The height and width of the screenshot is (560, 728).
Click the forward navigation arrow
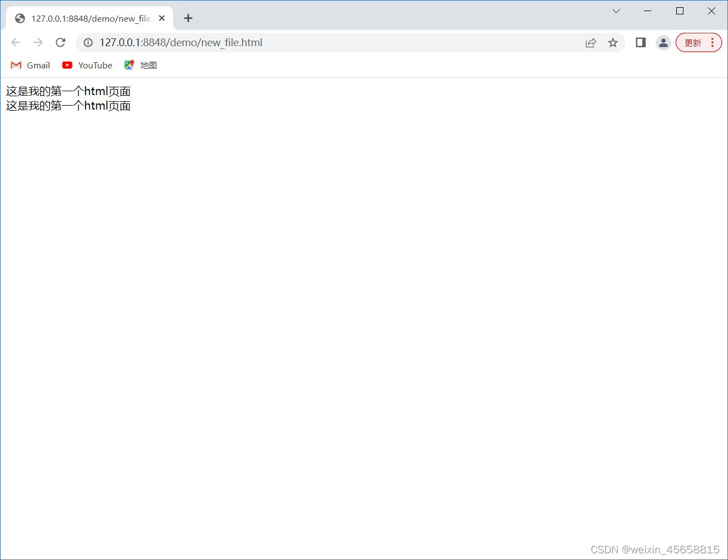(38, 43)
